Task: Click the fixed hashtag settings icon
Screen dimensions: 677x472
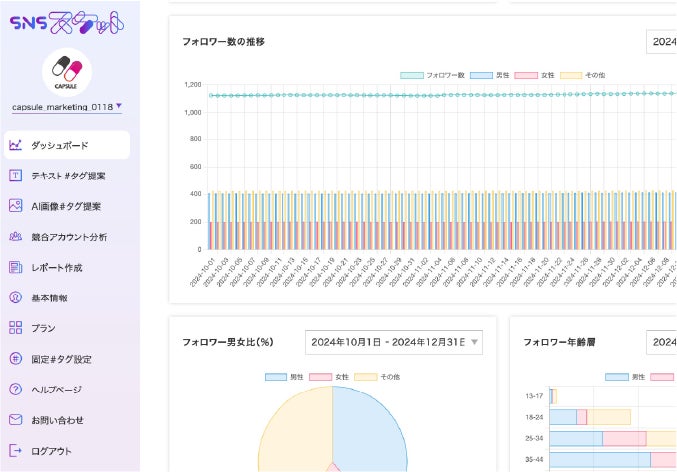Action: 16,359
